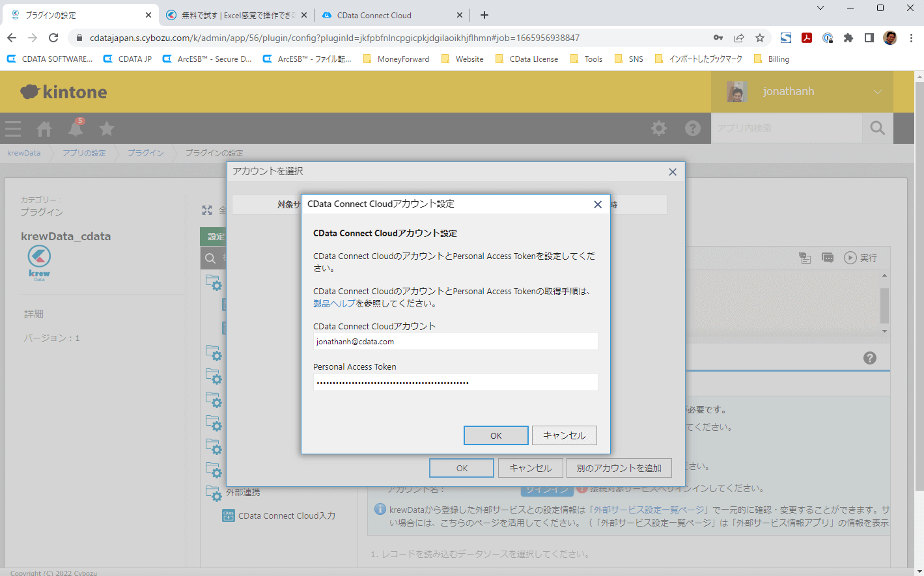The image size is (924, 576).
Task: Click the fullscreen expand arrows icon
Action: 207,210
